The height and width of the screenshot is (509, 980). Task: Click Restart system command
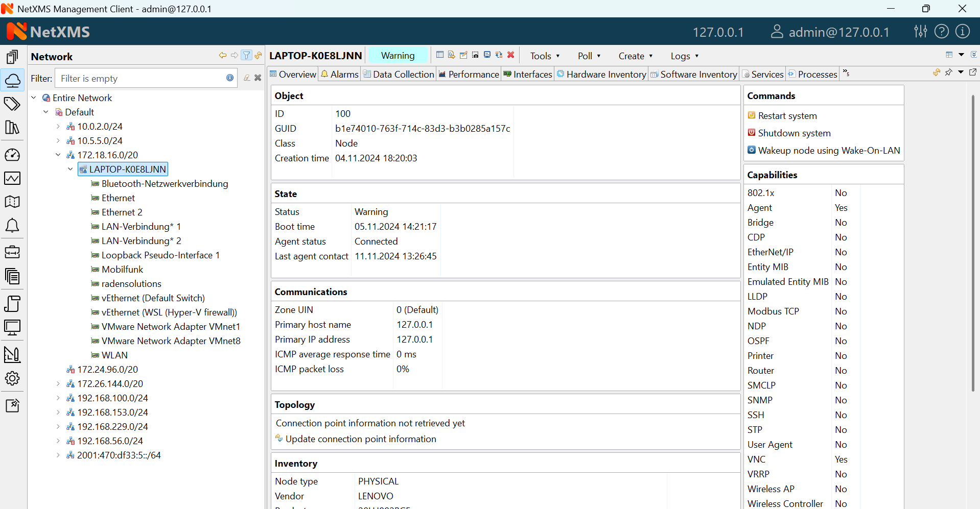(x=787, y=116)
